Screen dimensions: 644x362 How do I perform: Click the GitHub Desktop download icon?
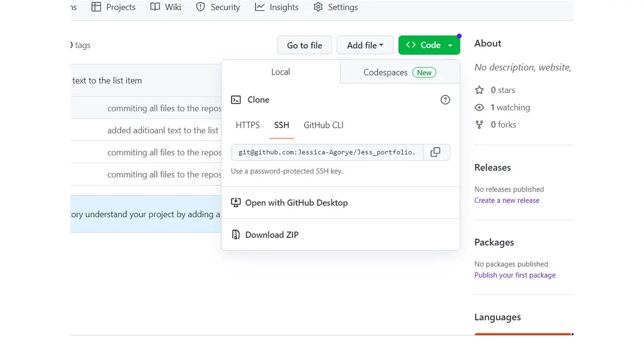tap(236, 203)
